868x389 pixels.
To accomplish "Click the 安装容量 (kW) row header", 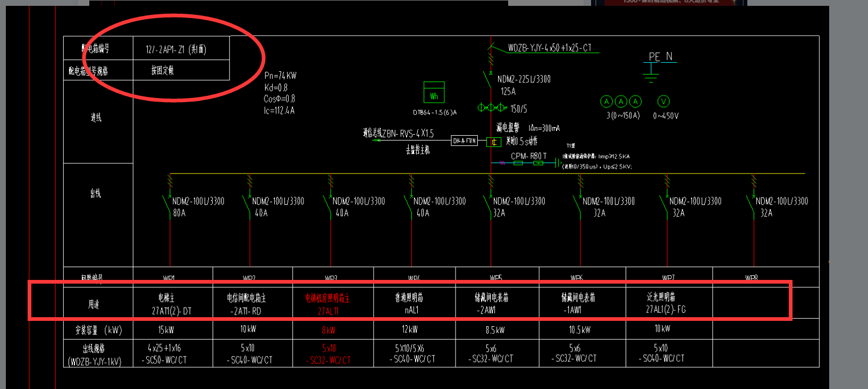I will 98,330.
